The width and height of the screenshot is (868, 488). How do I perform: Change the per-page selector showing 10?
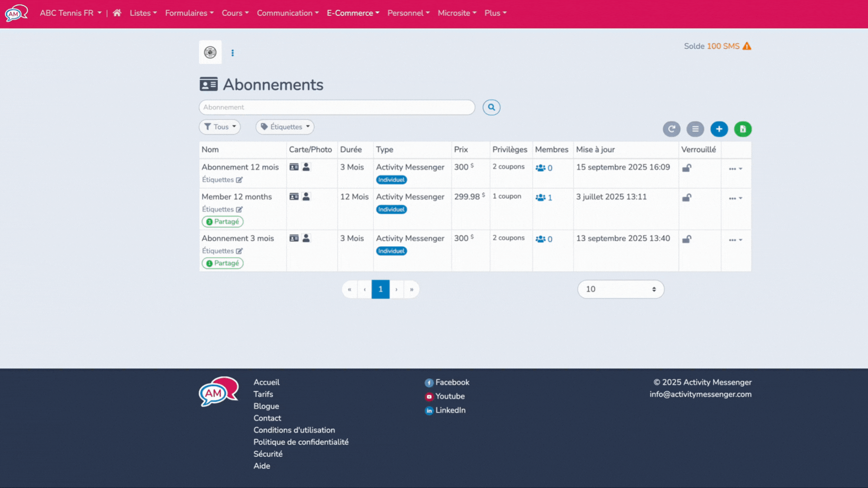620,289
